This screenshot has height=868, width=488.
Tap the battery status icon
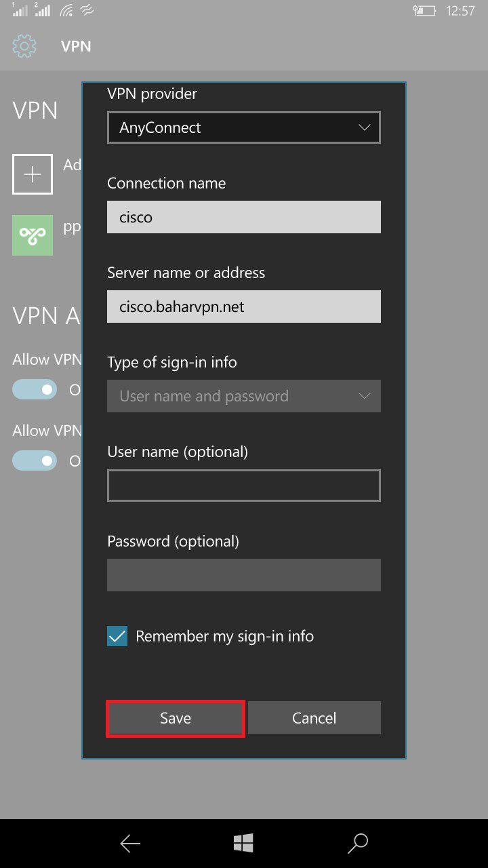coord(424,11)
